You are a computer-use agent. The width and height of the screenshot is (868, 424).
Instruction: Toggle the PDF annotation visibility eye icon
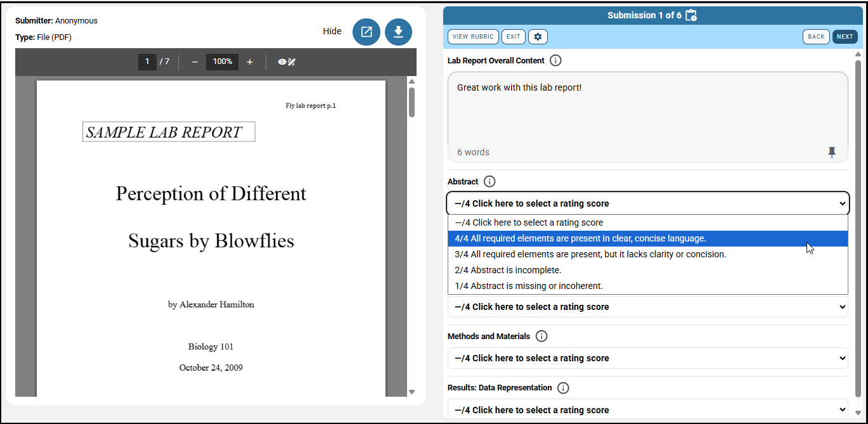(x=287, y=61)
